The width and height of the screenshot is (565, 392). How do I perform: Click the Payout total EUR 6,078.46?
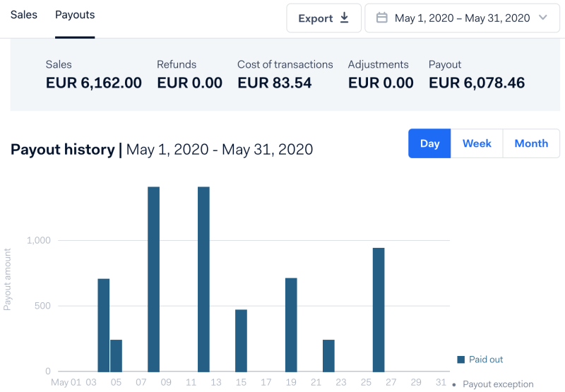(477, 83)
